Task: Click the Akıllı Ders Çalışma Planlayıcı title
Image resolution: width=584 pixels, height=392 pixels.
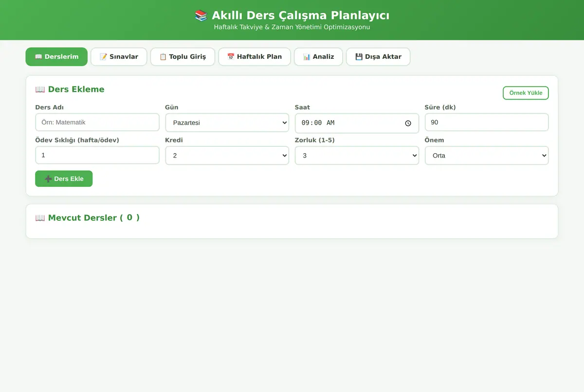Action: pyautogui.click(x=300, y=16)
